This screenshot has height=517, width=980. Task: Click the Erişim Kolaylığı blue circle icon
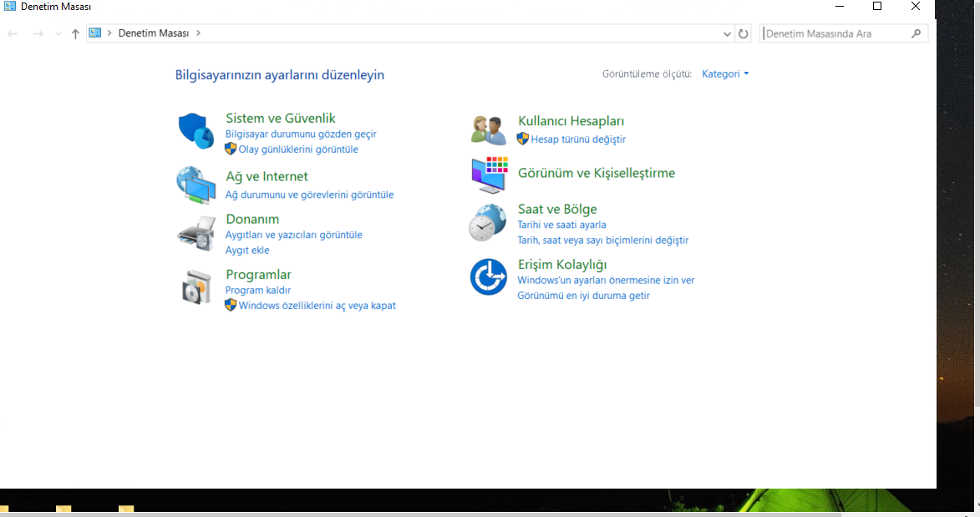pyautogui.click(x=489, y=277)
